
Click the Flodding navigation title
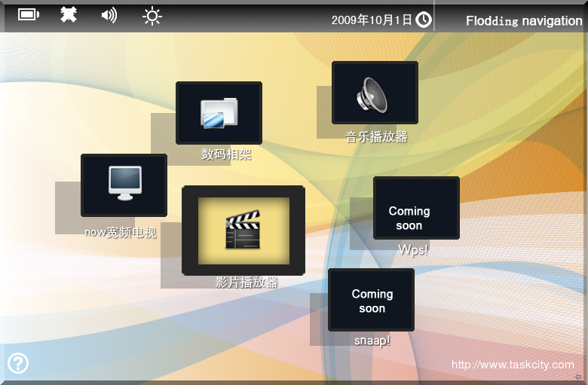(x=523, y=21)
